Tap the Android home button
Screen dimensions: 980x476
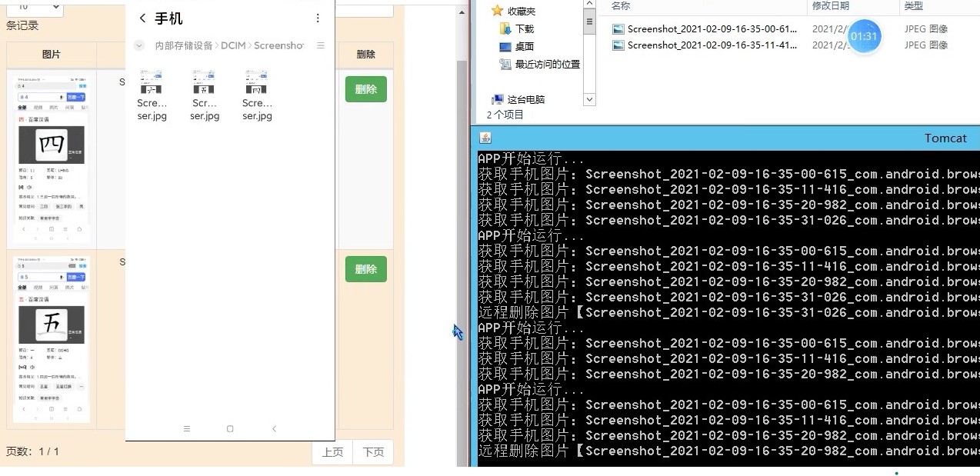point(230,428)
